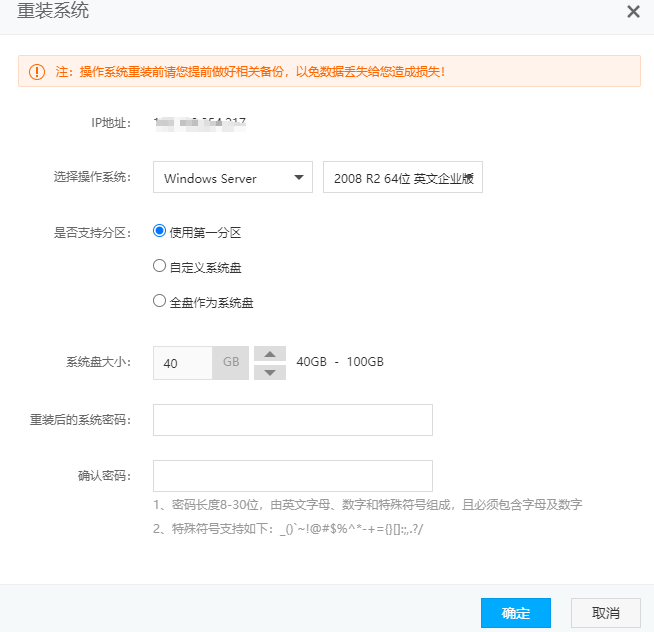654x632 pixels.
Task: Focus the 确认密码 confirmation field
Action: pos(293,476)
